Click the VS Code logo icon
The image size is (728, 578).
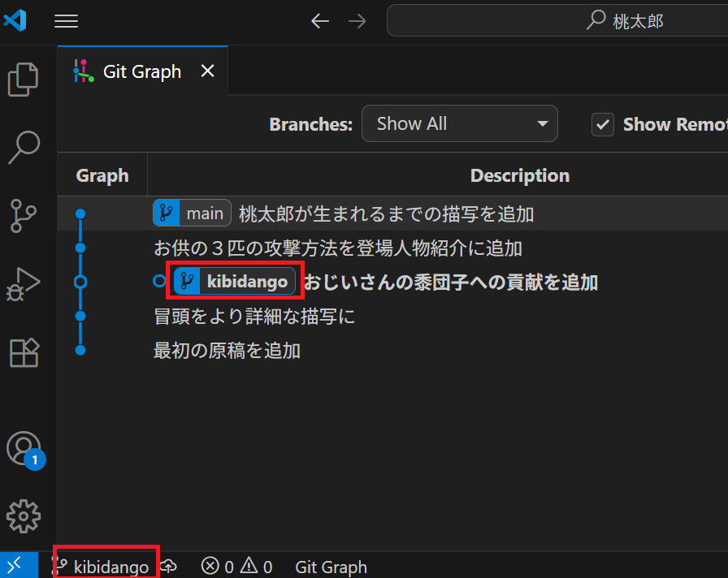tap(15, 20)
